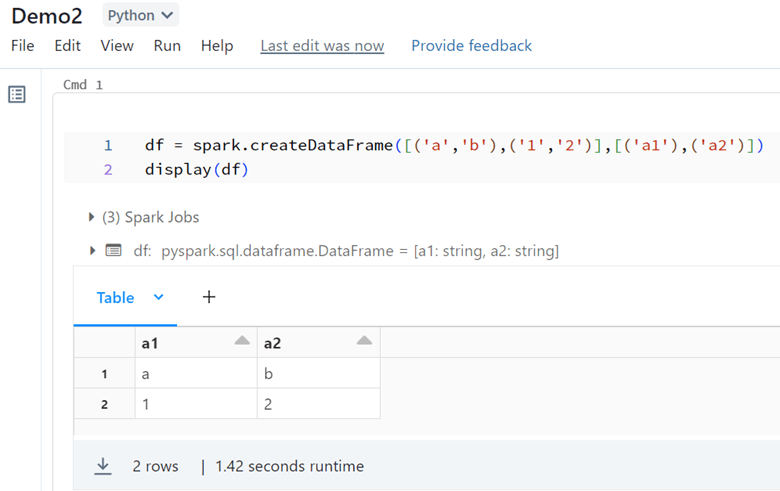Click the dataframe schema table icon
780x491 pixels.
[x=114, y=251]
